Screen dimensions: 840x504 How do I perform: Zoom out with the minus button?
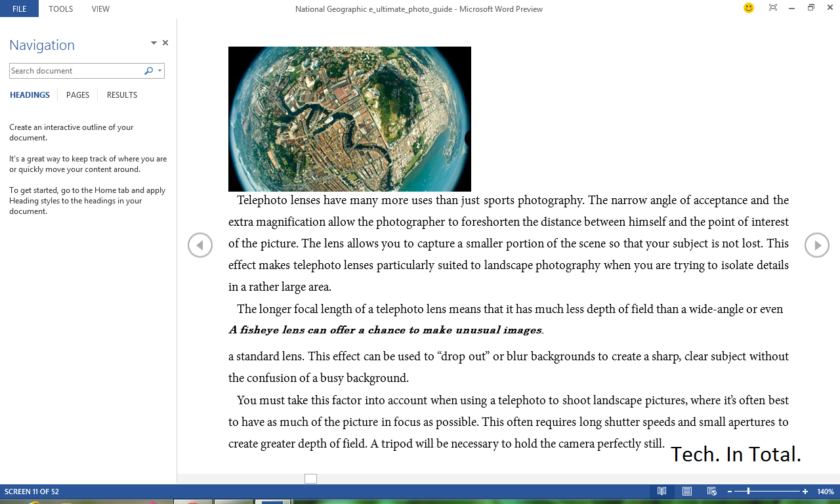click(728, 491)
